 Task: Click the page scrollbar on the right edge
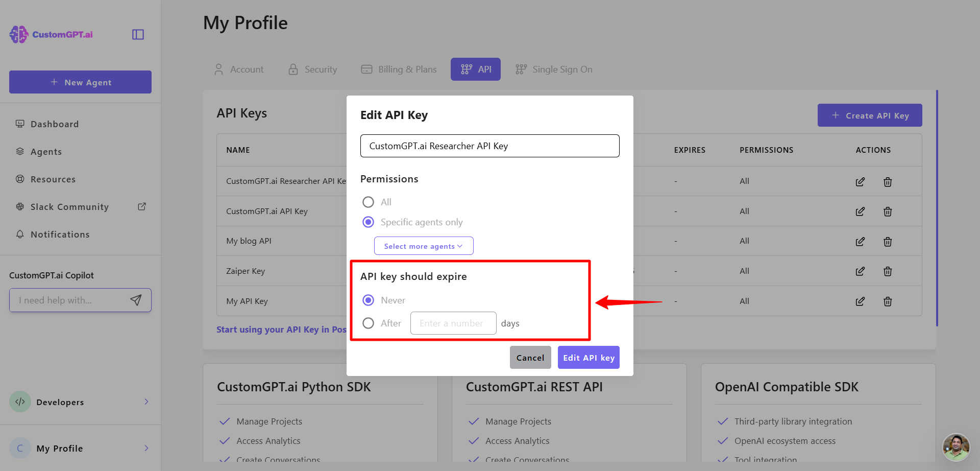click(x=937, y=208)
